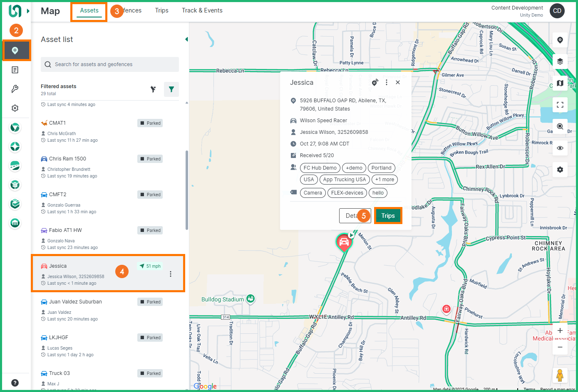Viewport: 578px width, 392px height.
Task: Toggle the green asset filter button
Action: (x=171, y=89)
